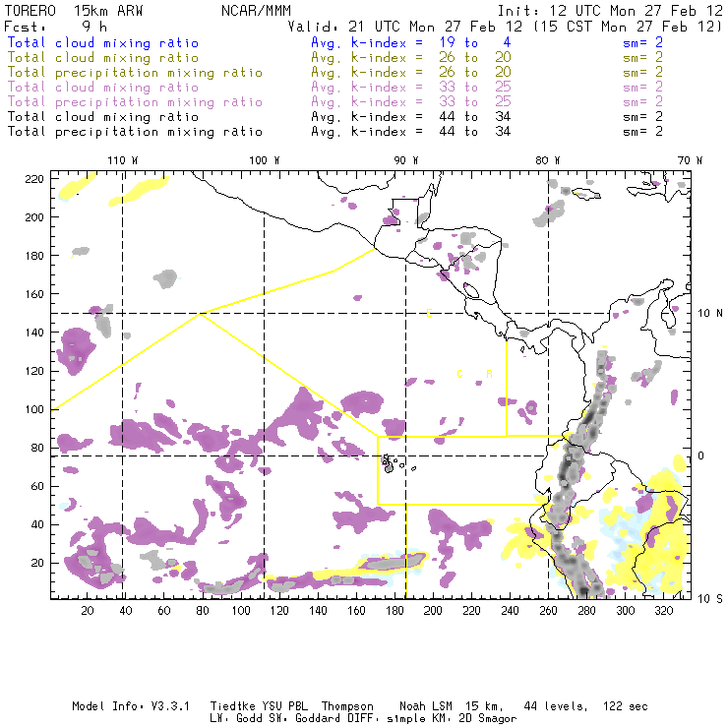Select the blue 'sm= 2' value

(x=642, y=42)
